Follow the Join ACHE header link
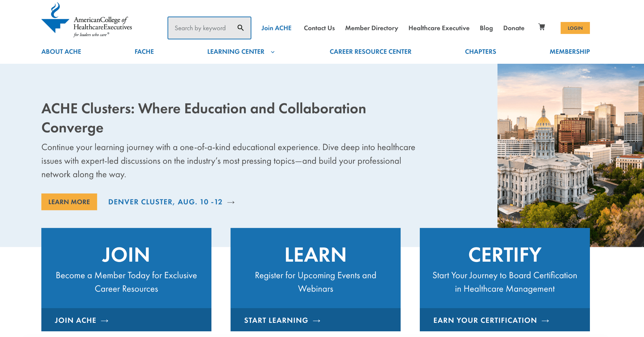The image size is (644, 337). pyautogui.click(x=276, y=28)
